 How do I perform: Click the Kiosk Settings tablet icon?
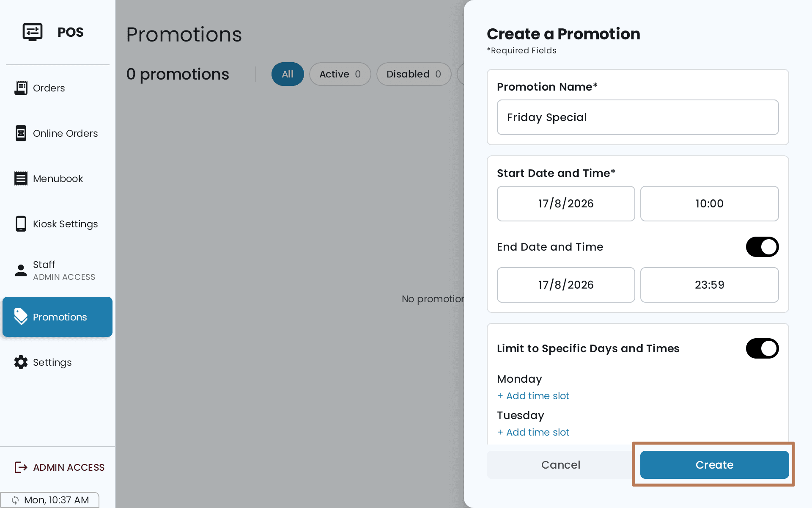[x=21, y=224]
